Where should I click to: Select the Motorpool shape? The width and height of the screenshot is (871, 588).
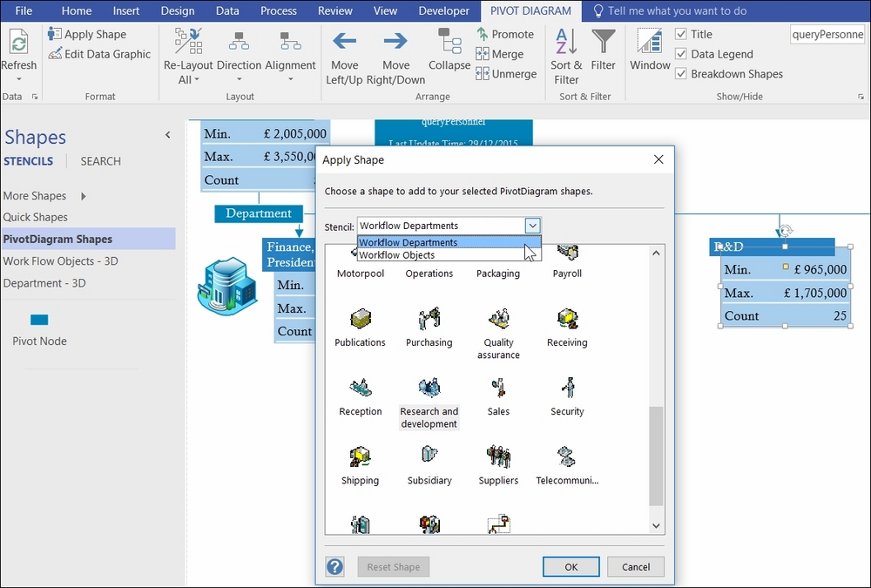tap(361, 274)
